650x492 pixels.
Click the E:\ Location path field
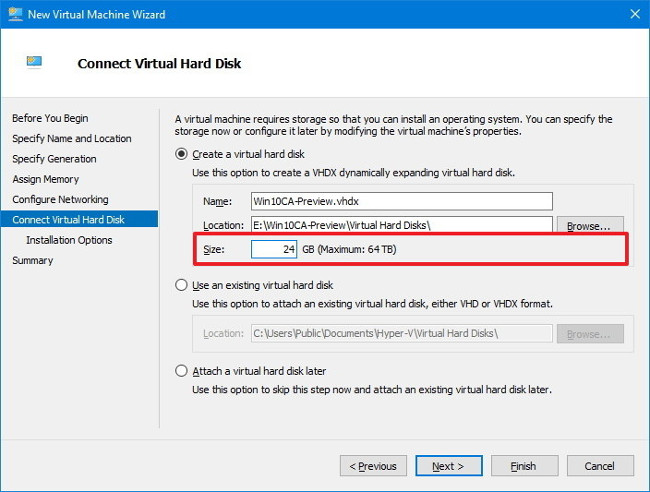point(402,225)
